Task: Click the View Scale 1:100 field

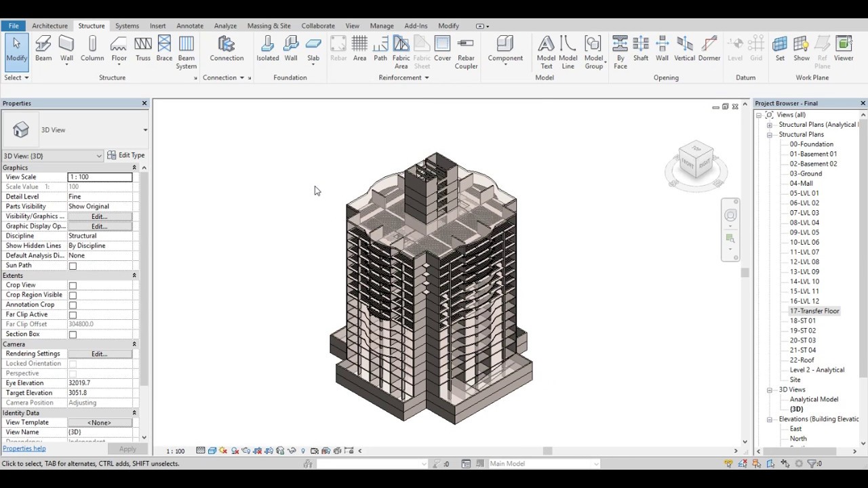Action: coord(100,177)
